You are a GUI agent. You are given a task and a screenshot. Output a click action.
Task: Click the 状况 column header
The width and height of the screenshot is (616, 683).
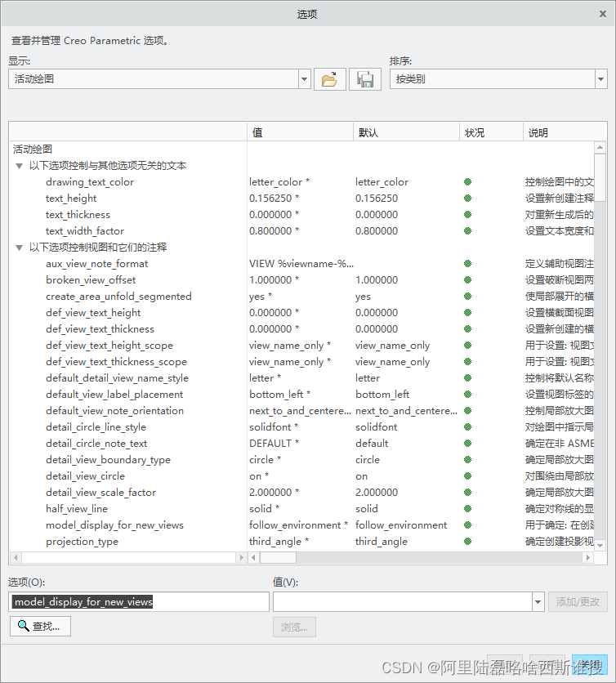click(x=491, y=132)
